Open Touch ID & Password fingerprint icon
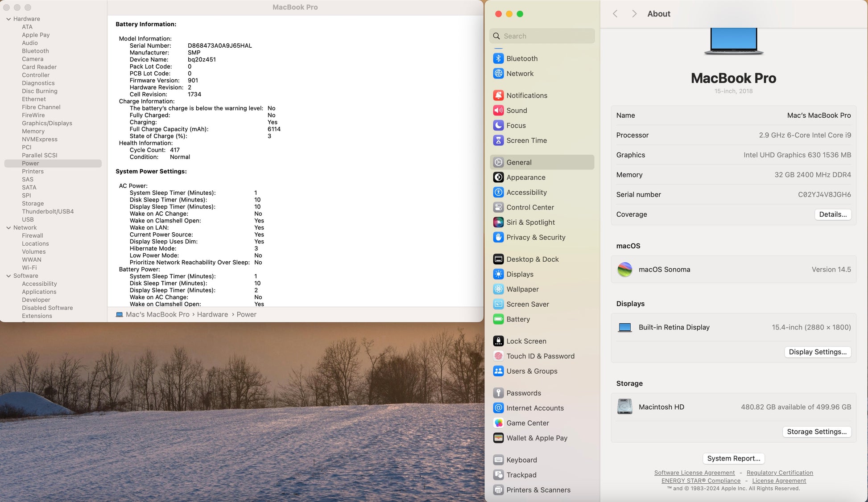 point(498,356)
